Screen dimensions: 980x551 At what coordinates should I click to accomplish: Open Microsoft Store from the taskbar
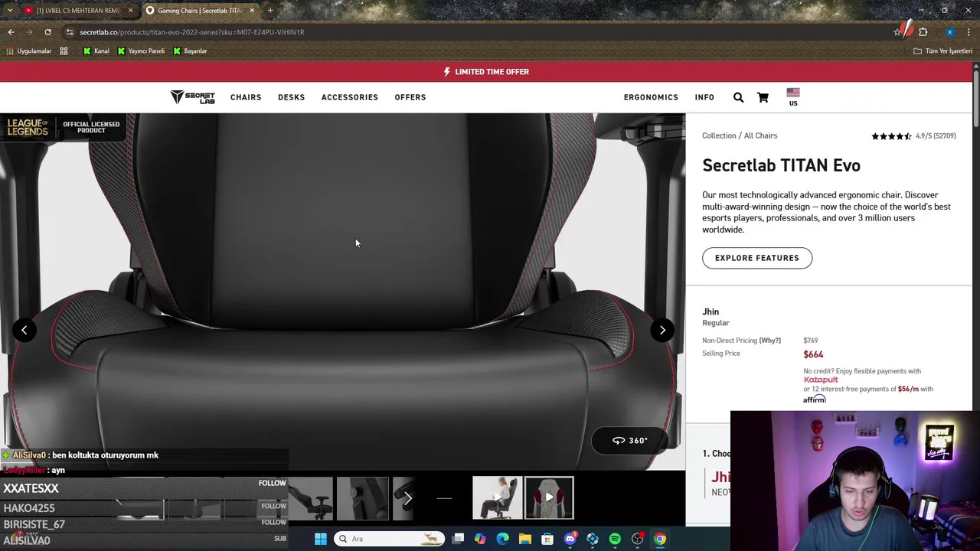pos(547,539)
